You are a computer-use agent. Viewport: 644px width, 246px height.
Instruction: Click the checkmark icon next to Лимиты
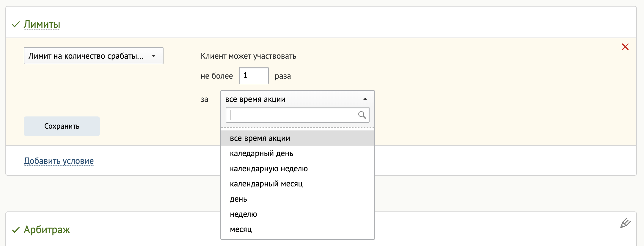[16, 24]
